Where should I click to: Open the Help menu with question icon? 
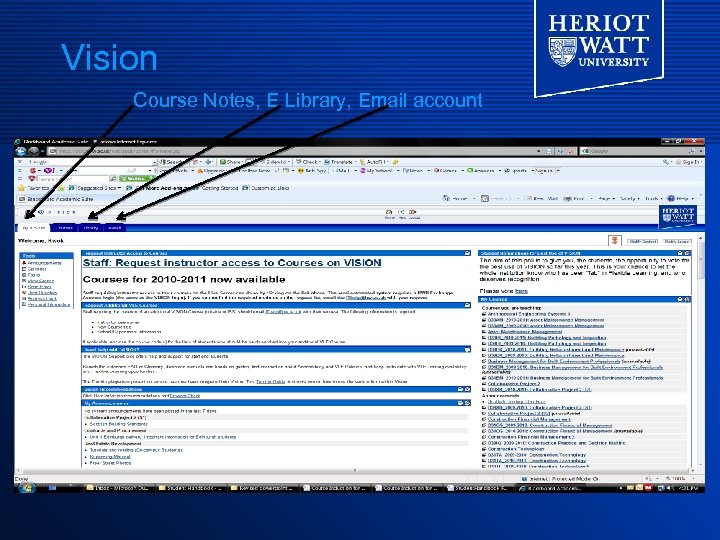pos(680,198)
